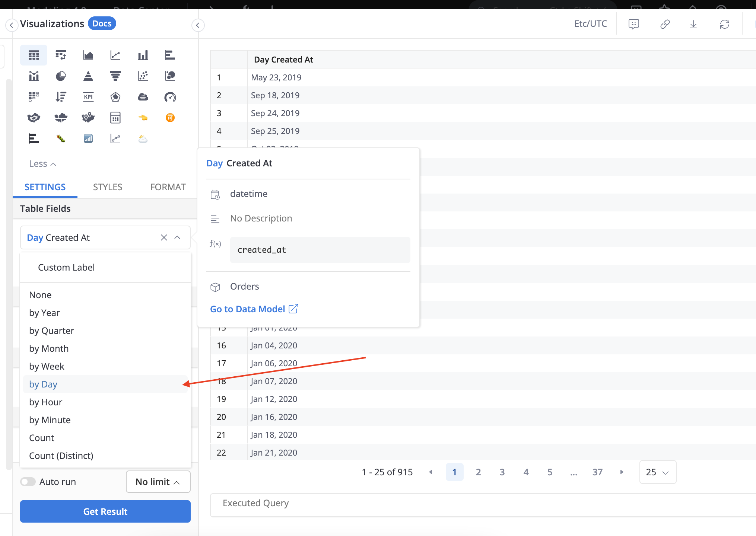Select the pie chart visualization icon

61,76
